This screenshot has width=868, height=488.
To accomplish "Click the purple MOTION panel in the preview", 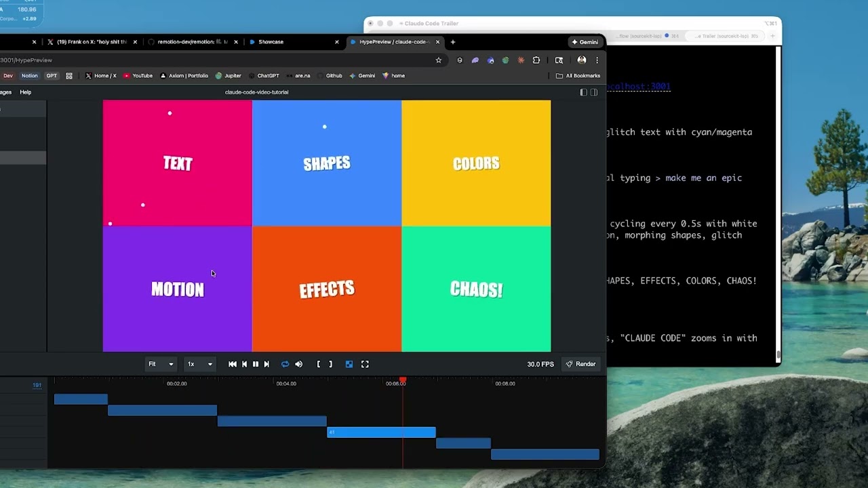I will coord(178,289).
